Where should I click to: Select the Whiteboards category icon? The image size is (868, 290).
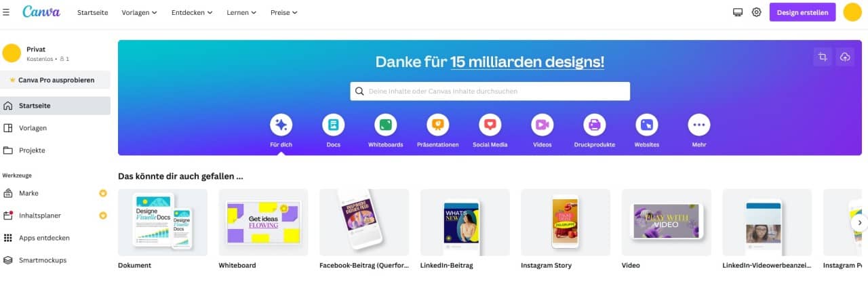[385, 125]
